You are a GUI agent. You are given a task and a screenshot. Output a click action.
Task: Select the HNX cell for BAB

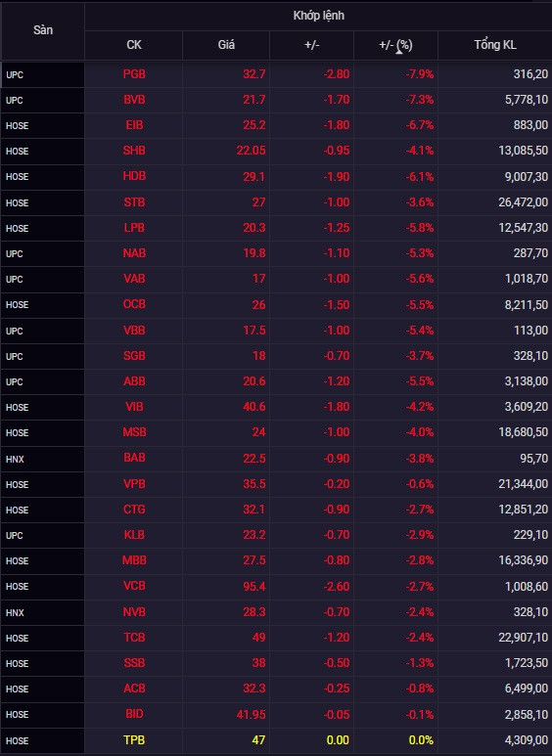42,459
